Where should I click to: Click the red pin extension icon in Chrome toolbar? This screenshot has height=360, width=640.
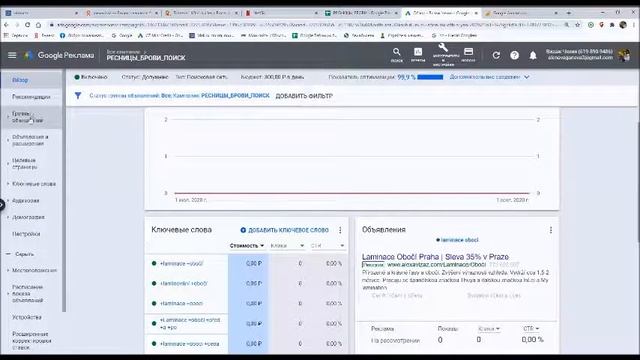[x=601, y=25]
